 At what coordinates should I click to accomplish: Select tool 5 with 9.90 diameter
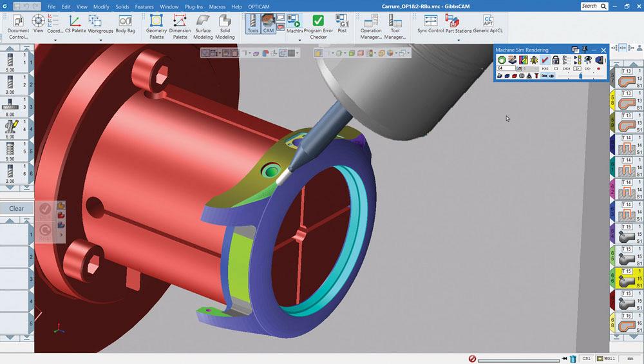pyautogui.click(x=10, y=151)
